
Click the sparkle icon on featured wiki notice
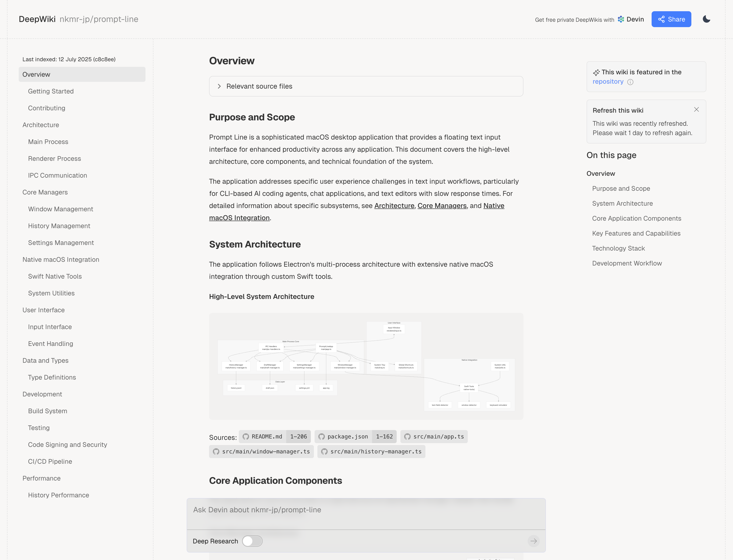pyautogui.click(x=596, y=72)
